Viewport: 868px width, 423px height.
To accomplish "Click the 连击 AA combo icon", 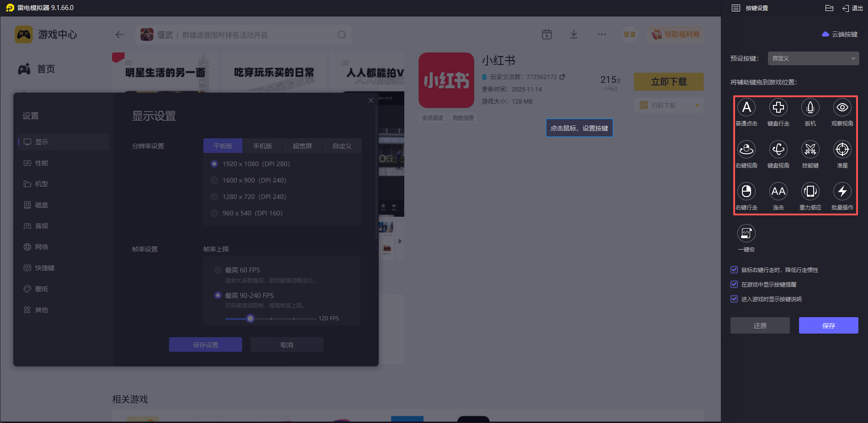I will point(778,192).
